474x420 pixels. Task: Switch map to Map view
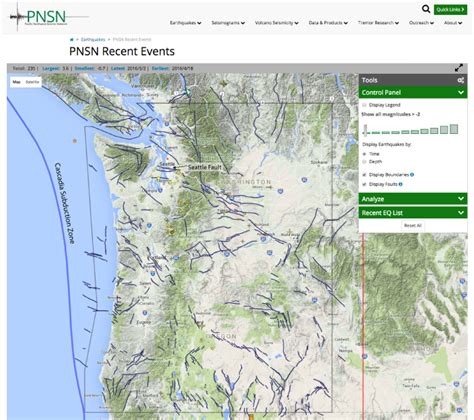pyautogui.click(x=16, y=82)
